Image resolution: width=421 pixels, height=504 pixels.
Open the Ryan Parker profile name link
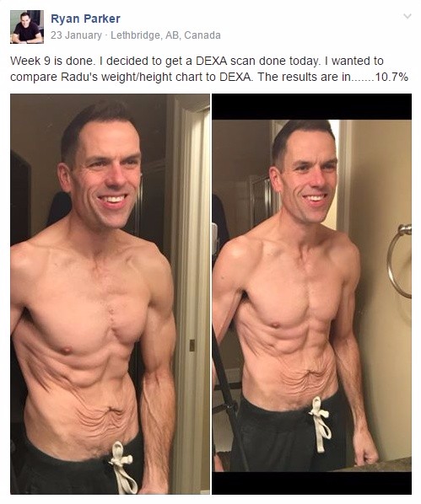(85, 19)
